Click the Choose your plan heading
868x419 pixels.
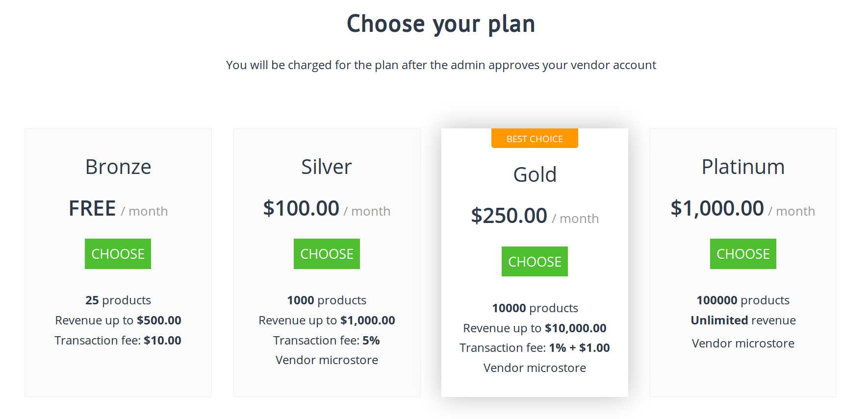(x=441, y=24)
